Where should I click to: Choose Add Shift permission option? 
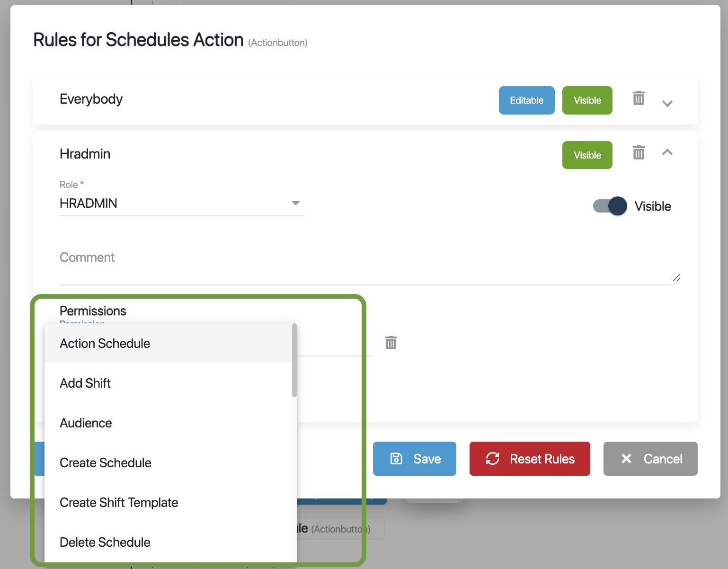[x=85, y=383]
